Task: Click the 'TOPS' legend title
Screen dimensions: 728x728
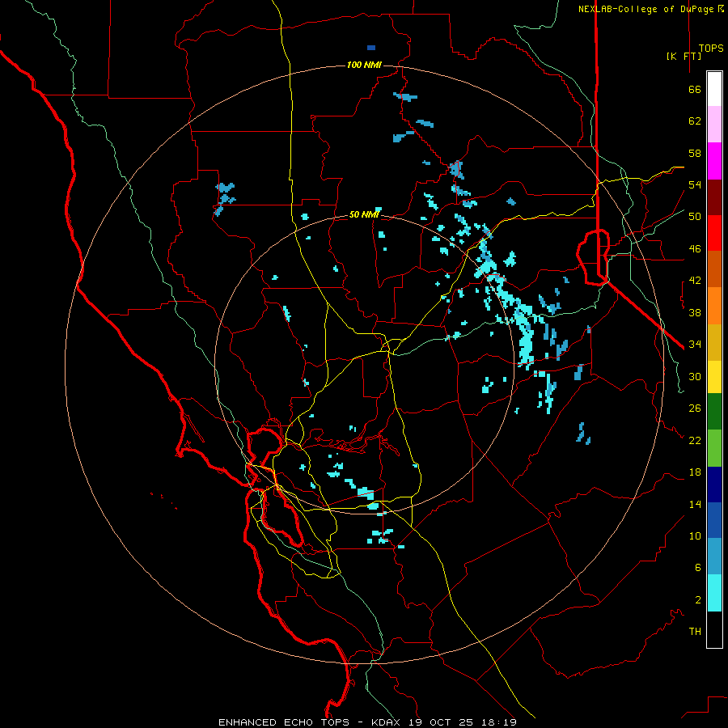Action: 711,49
